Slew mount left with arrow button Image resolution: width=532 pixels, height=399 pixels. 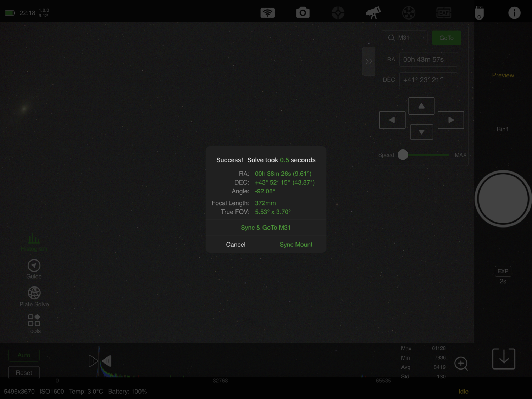392,120
